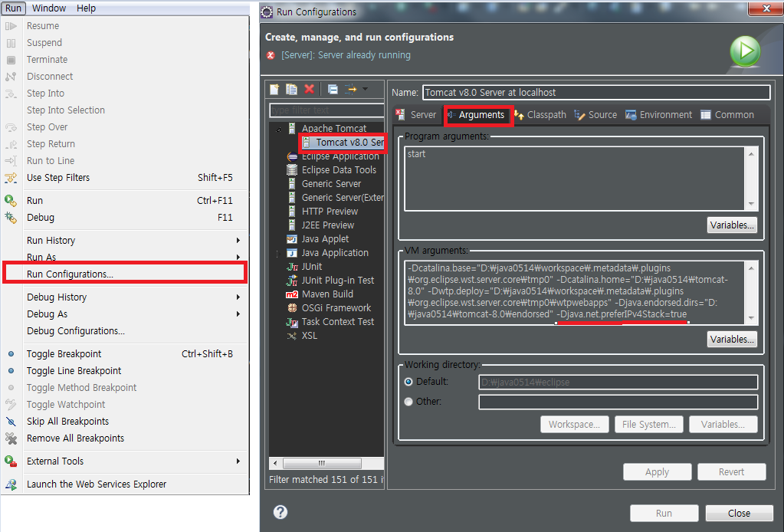Click the Run menu item icon
Viewport: 784px width, 532px height.
pyautogui.click(x=11, y=201)
